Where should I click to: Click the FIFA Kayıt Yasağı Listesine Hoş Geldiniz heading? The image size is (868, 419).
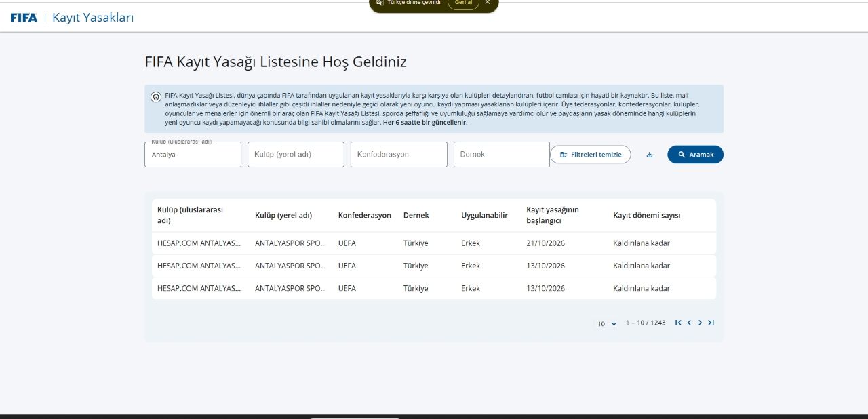pos(275,62)
